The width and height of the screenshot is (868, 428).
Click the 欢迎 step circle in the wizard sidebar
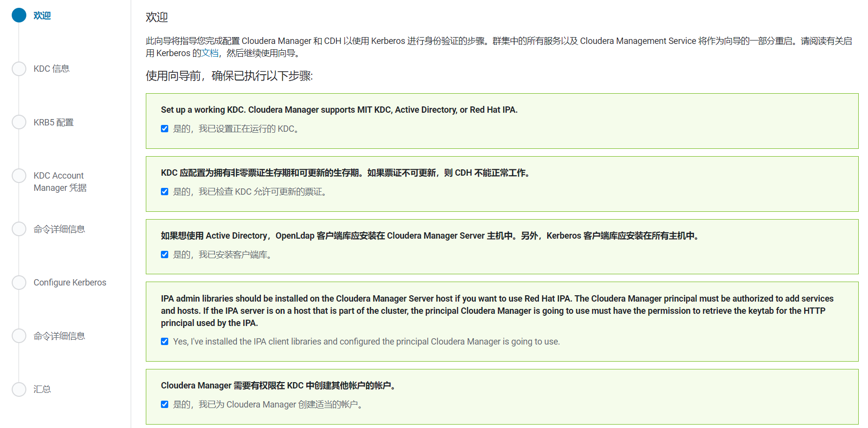(x=19, y=16)
